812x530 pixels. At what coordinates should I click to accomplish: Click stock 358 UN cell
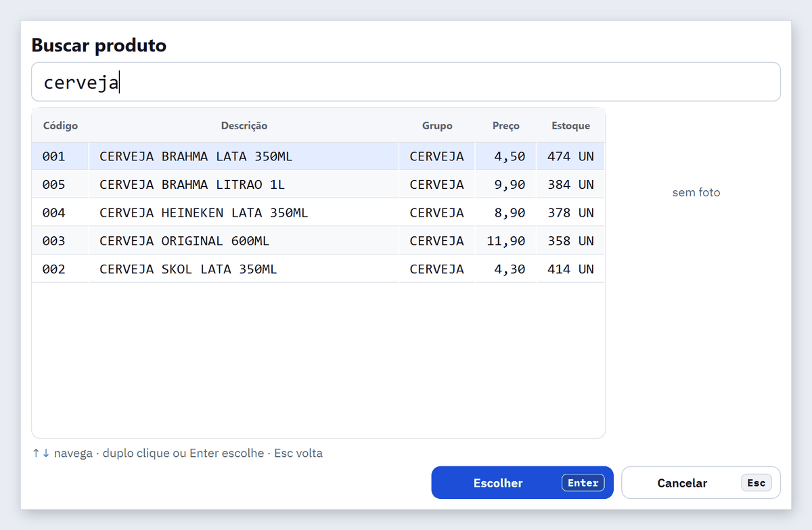click(x=570, y=241)
